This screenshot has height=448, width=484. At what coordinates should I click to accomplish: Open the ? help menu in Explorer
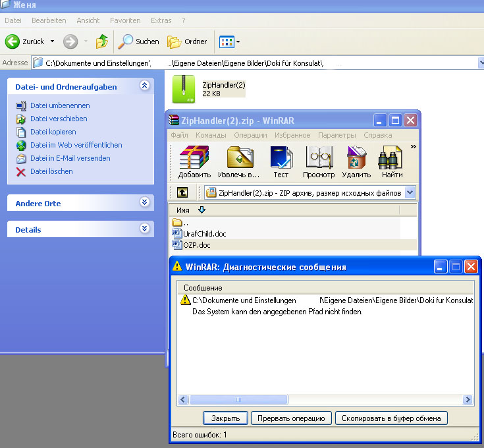(183, 20)
